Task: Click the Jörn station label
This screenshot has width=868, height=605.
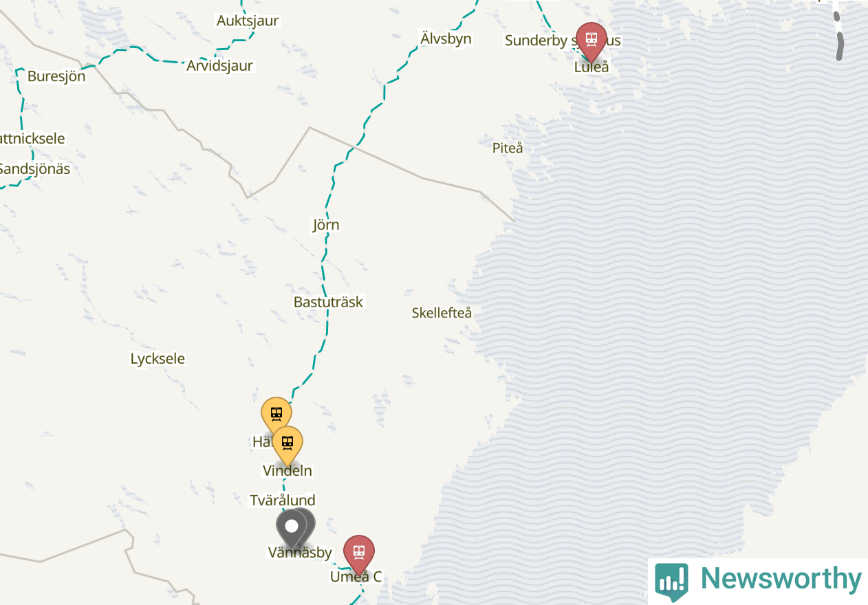Action: [326, 225]
